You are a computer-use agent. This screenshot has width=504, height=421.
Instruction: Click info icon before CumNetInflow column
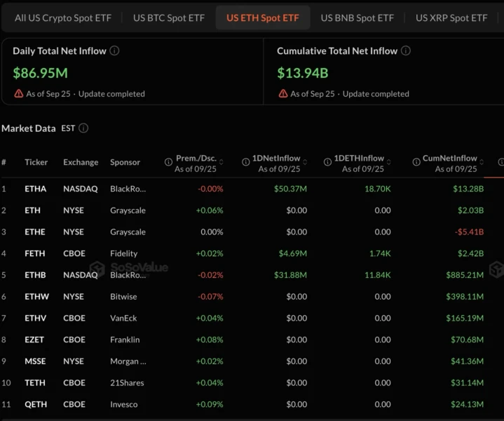[416, 162]
